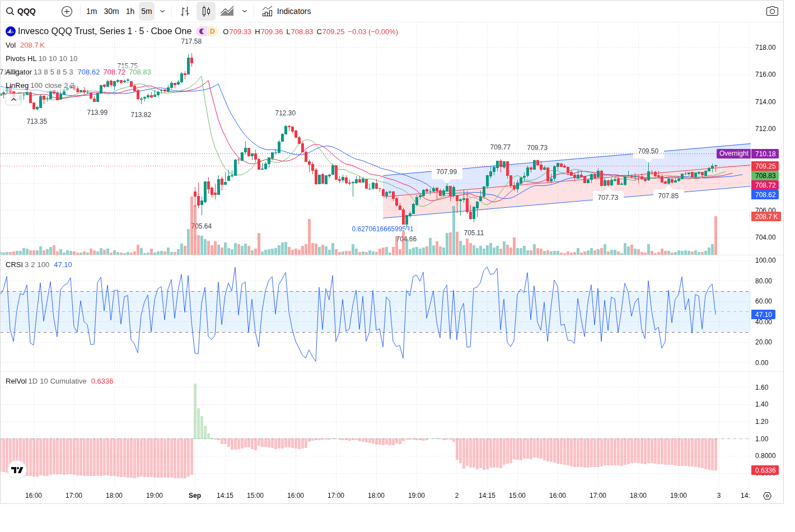The width and height of the screenshot is (795, 532).
Task: Click the compare or add symbol plus icon
Action: pos(67,11)
